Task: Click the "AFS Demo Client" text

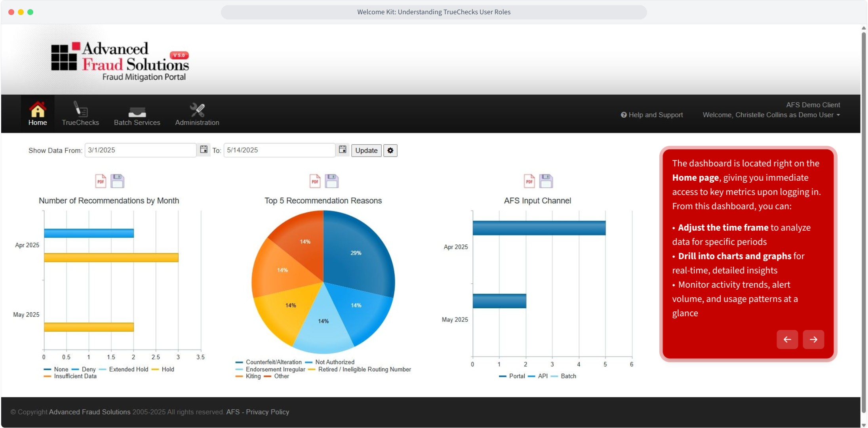Action: (x=813, y=105)
